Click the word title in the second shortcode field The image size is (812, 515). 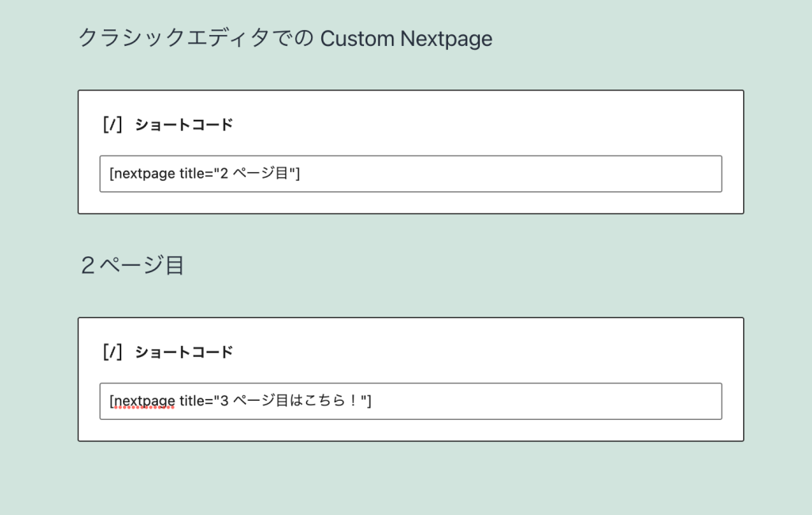pyautogui.click(x=192, y=401)
